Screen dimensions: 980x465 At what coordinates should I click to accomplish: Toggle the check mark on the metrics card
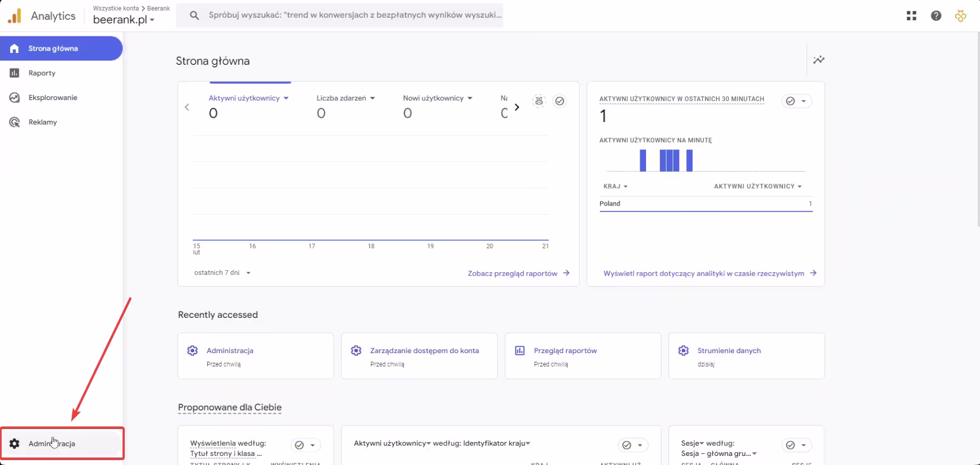[x=559, y=101]
